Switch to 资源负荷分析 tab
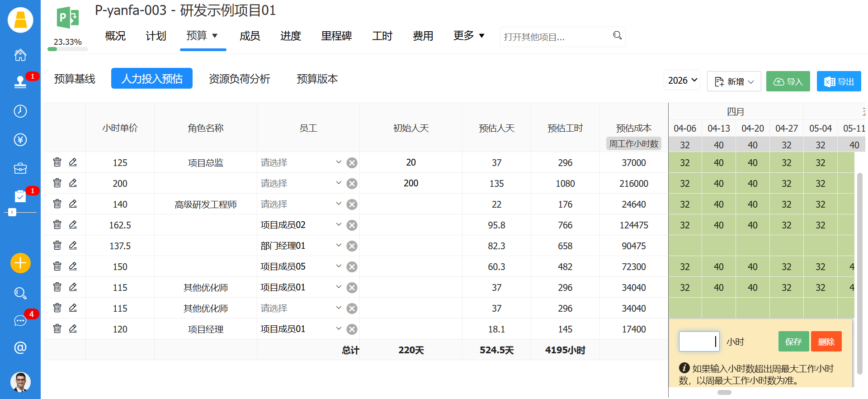 point(239,79)
